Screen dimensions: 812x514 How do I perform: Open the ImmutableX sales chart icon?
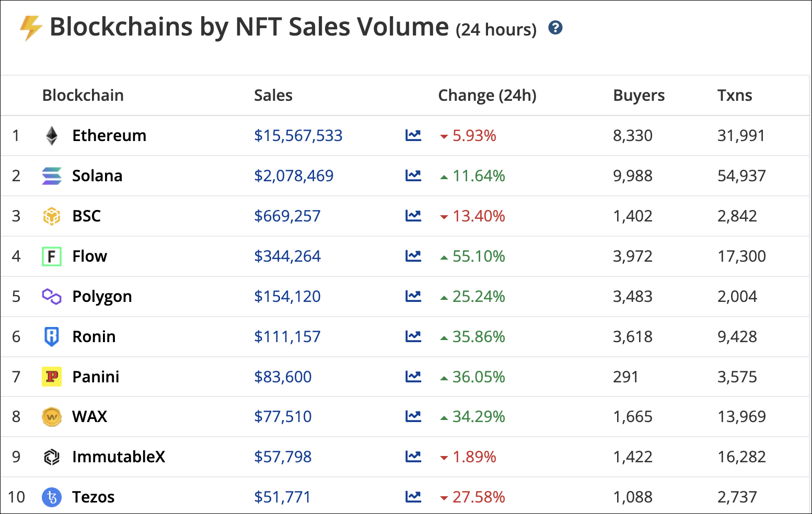(413, 457)
